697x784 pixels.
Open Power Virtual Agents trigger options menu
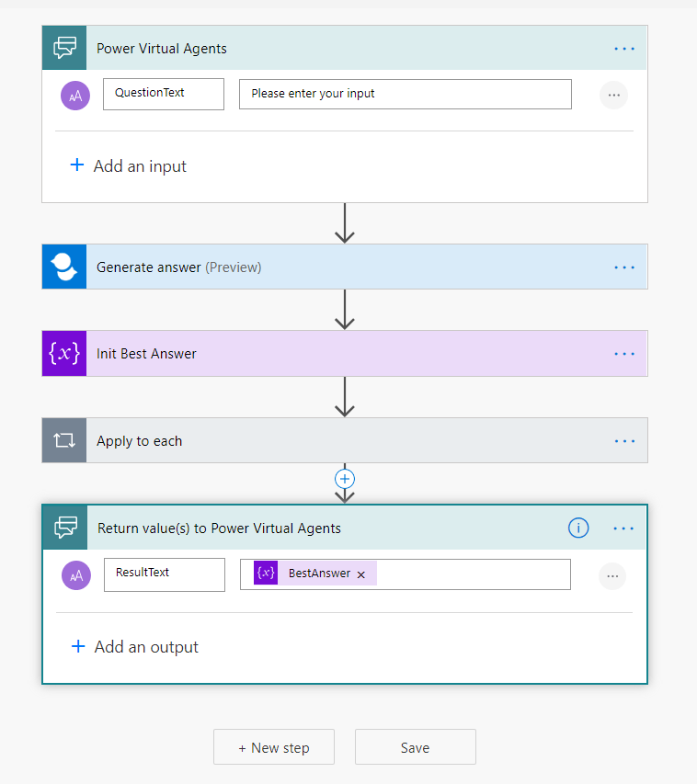coord(624,48)
